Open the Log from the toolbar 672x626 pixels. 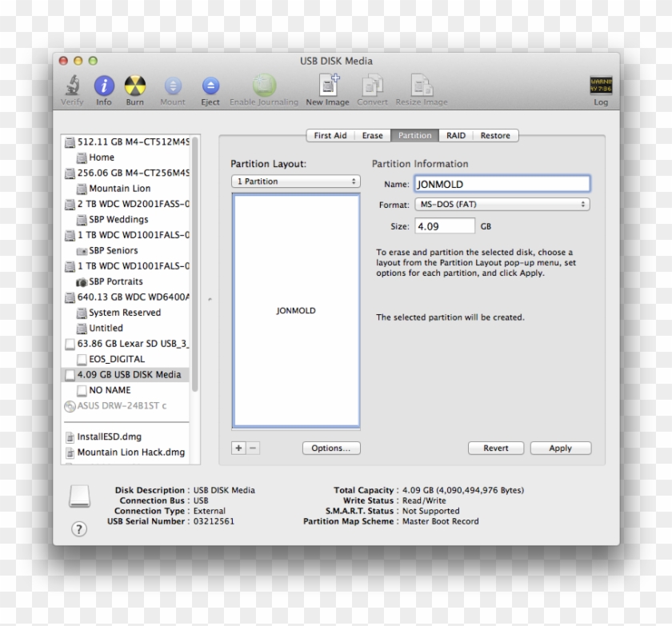click(601, 86)
